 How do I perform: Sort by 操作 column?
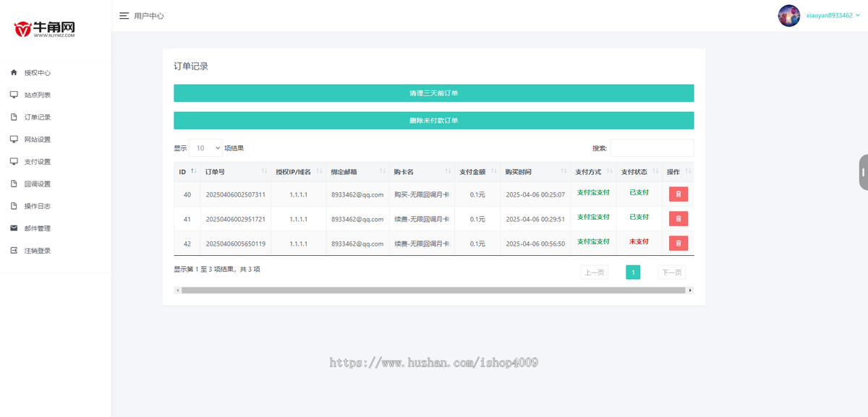[x=678, y=172]
